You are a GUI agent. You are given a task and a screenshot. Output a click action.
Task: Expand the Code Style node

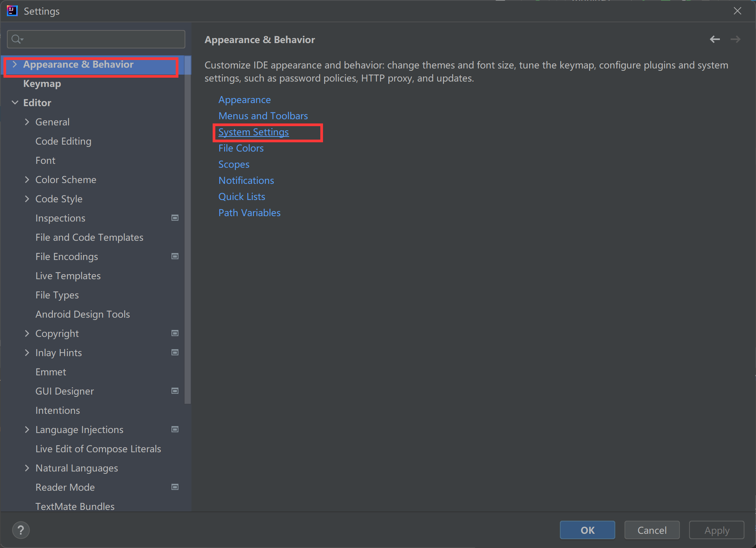[x=27, y=199]
